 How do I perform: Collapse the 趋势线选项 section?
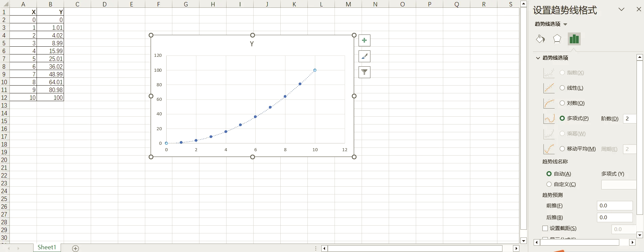(538, 58)
